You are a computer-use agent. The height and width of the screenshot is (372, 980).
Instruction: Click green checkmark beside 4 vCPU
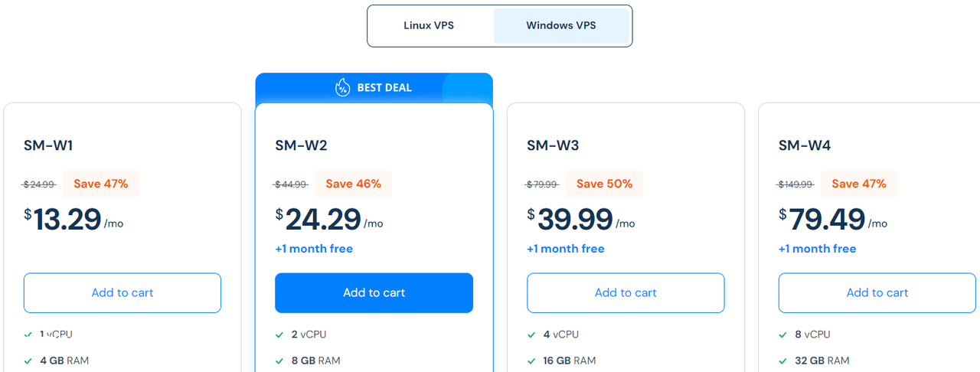(531, 334)
